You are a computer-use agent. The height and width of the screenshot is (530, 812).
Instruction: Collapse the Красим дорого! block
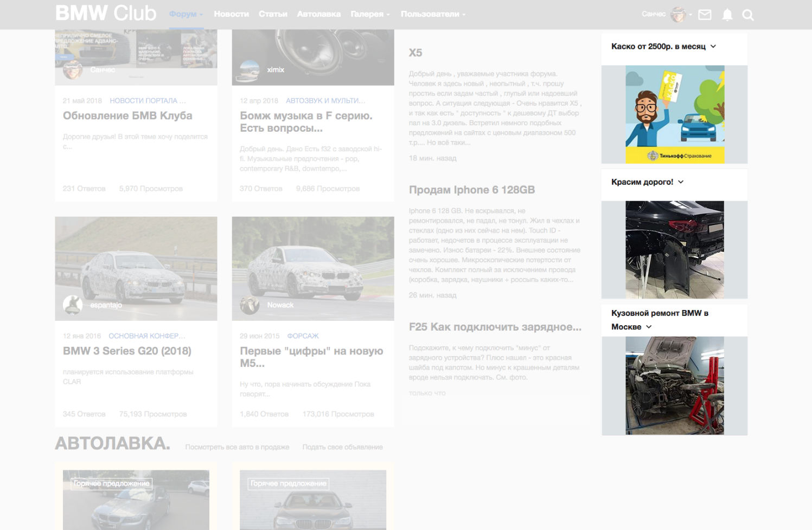coord(681,182)
